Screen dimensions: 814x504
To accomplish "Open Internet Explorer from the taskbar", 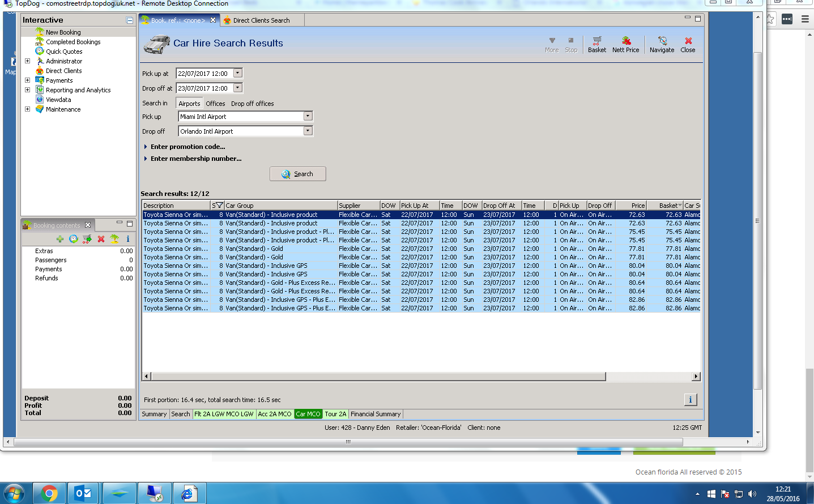I will pos(189,494).
